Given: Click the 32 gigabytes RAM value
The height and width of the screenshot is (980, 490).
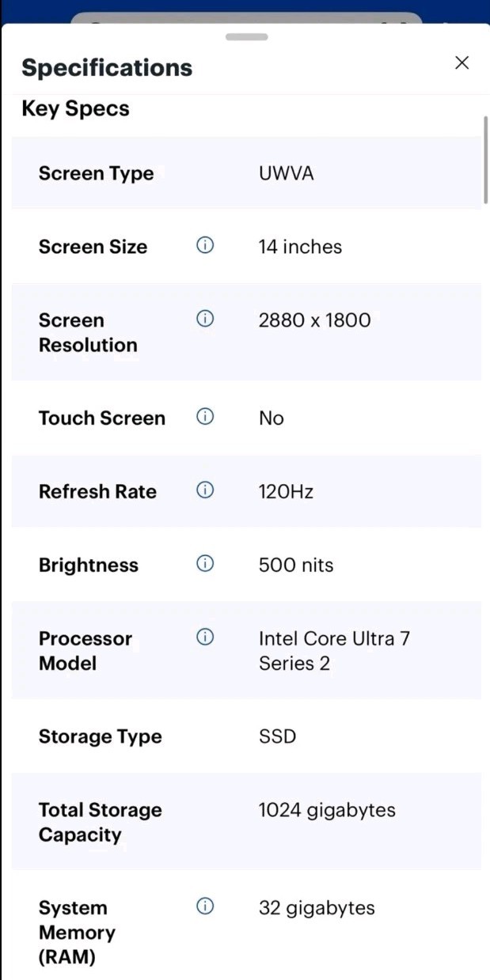Looking at the screenshot, I should (317, 907).
